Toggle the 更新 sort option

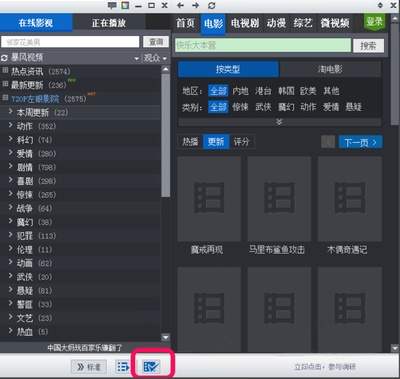pos(216,142)
